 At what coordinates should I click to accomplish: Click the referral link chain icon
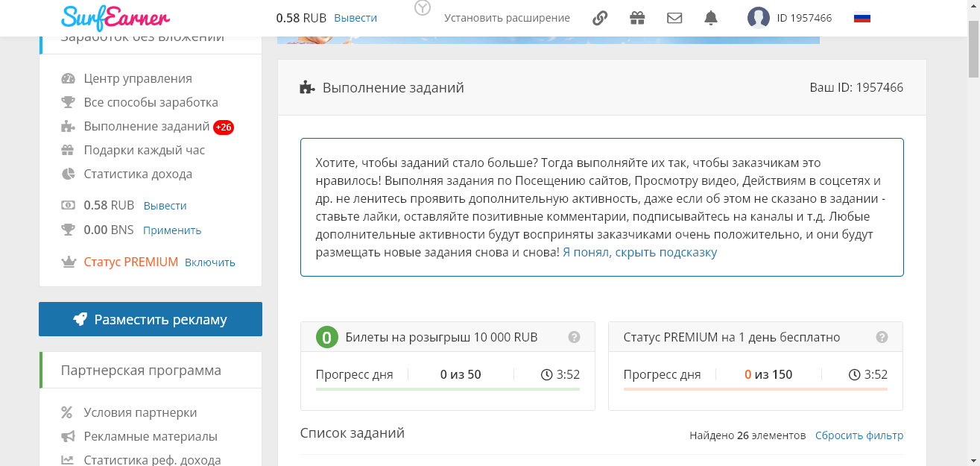point(600,18)
